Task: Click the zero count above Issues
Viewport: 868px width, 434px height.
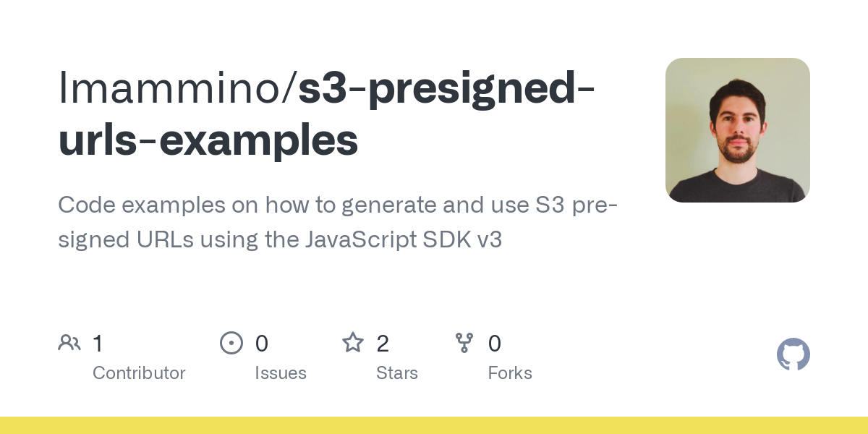Action: pos(262,344)
